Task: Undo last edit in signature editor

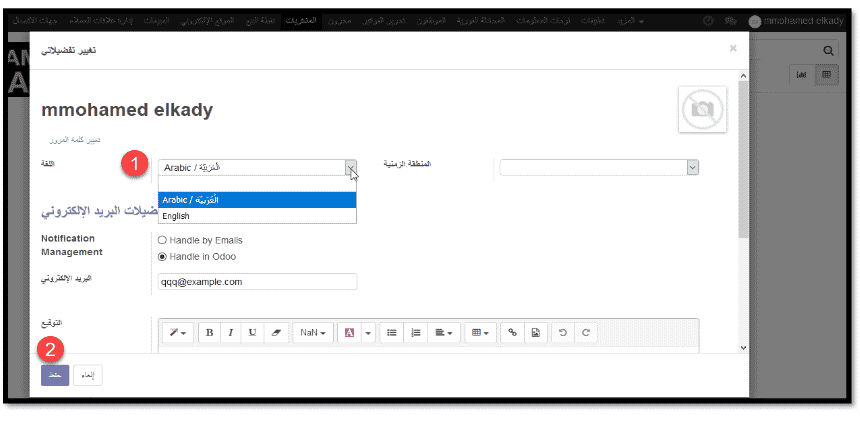Action: click(x=563, y=333)
